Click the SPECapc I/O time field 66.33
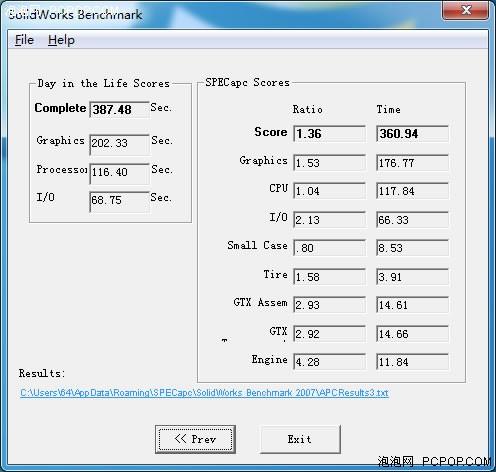Viewport: 496px width, 472px height. tap(412, 220)
